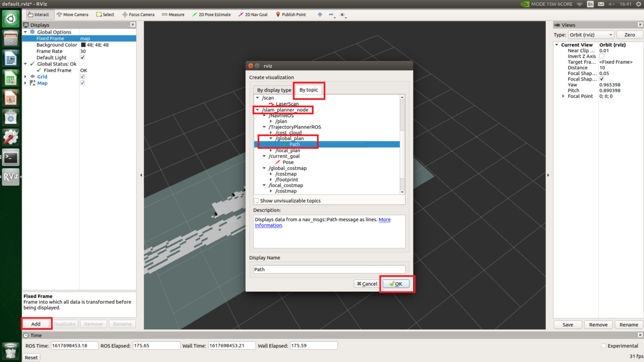Select the Interact tool

(38, 14)
